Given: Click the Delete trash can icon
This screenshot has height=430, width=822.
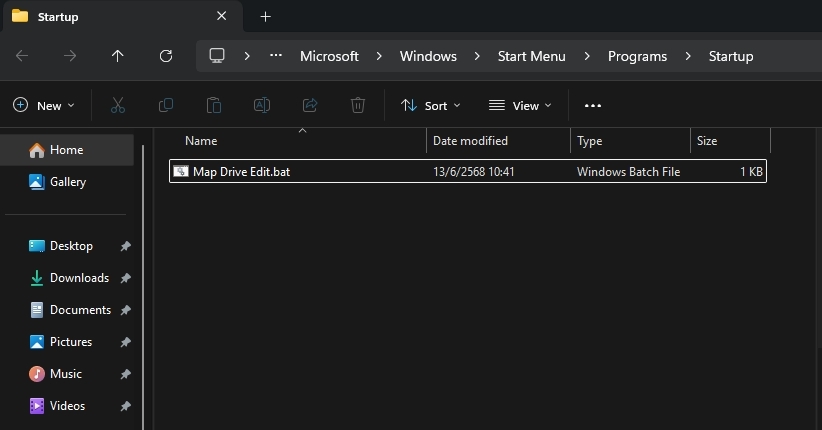Looking at the screenshot, I should (358, 105).
